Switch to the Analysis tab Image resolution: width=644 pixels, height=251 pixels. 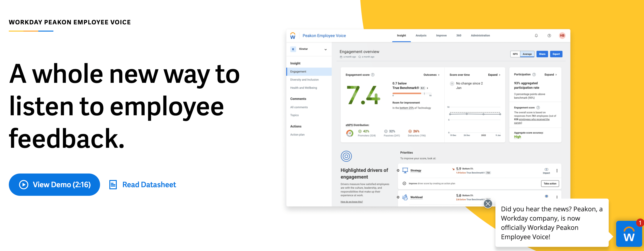pos(421,35)
